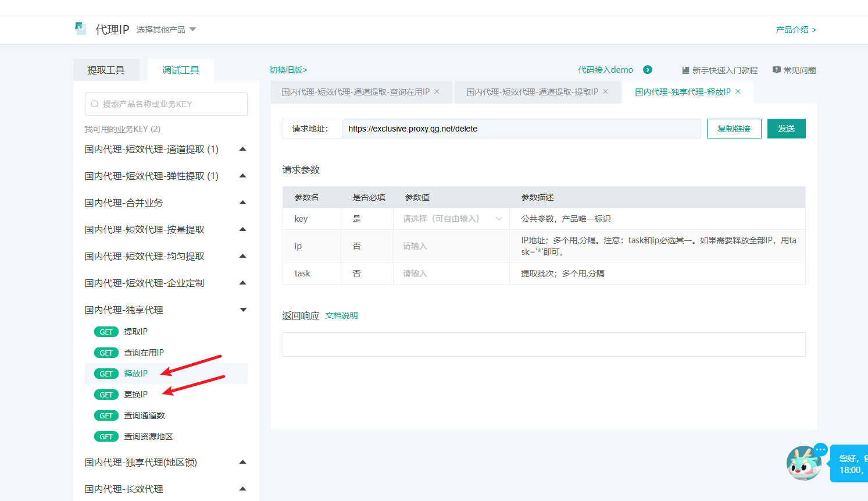Switch to the 提取工具 tab
The width and height of the screenshot is (868, 501).
tap(106, 70)
